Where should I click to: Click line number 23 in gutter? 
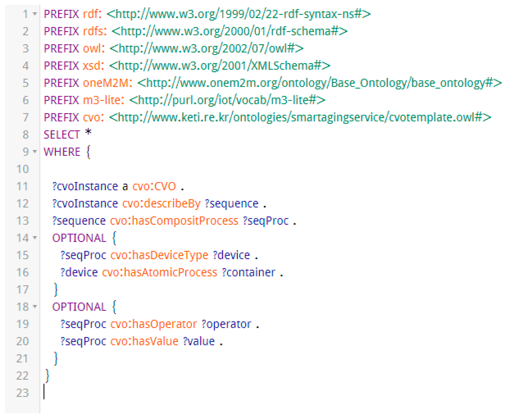[x=22, y=393]
